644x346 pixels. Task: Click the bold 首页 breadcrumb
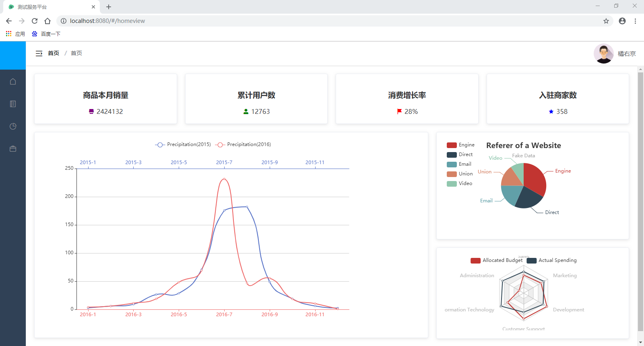coord(54,53)
